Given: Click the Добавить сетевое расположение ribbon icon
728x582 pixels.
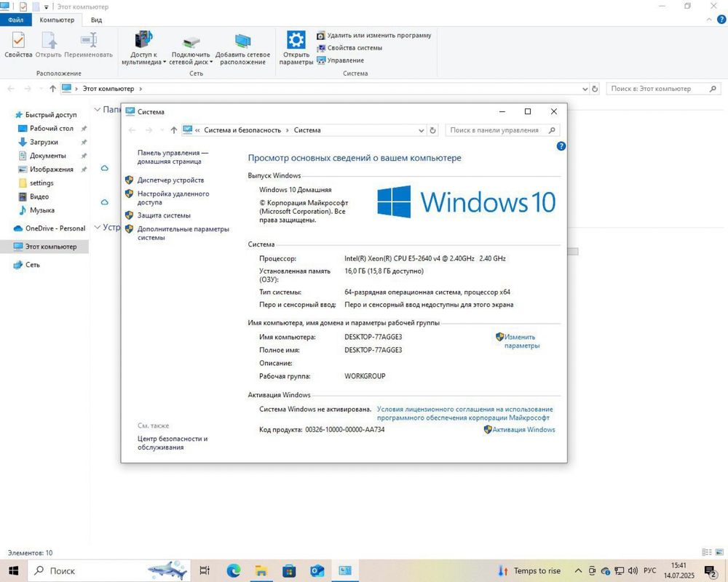Looking at the screenshot, I should [x=242, y=49].
